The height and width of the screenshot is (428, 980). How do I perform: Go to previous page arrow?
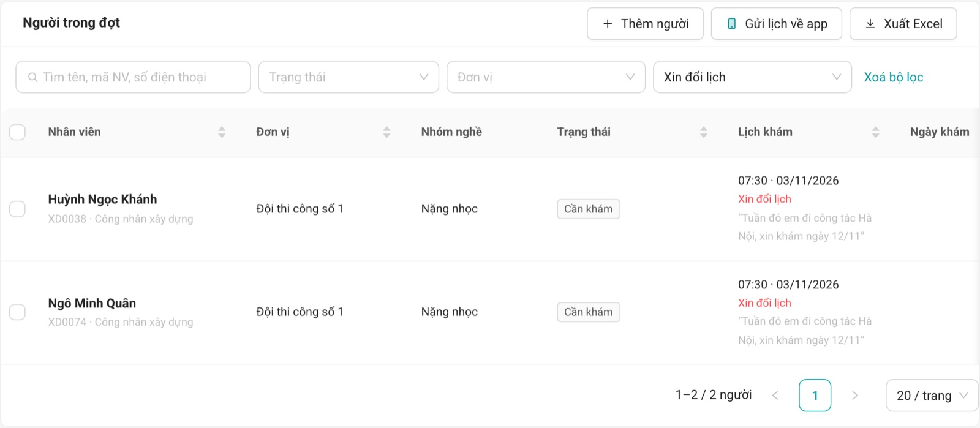[775, 396]
